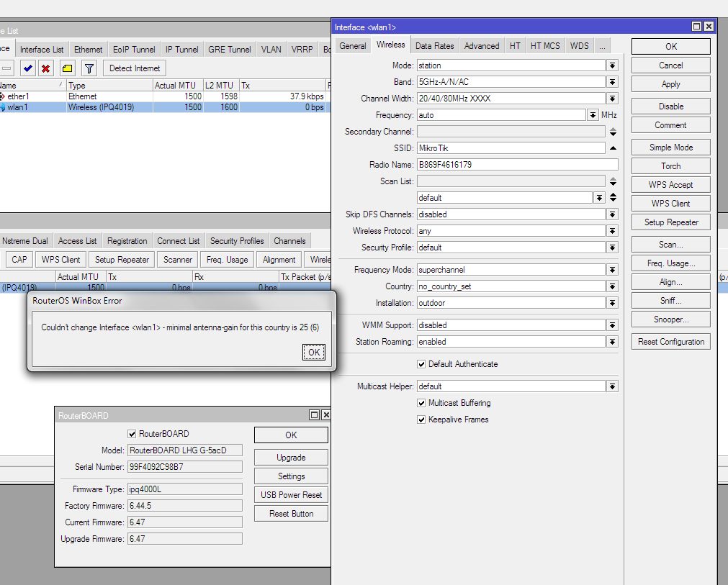728x585 pixels.
Task: Switch to the Data Rates tab
Action: click(434, 45)
